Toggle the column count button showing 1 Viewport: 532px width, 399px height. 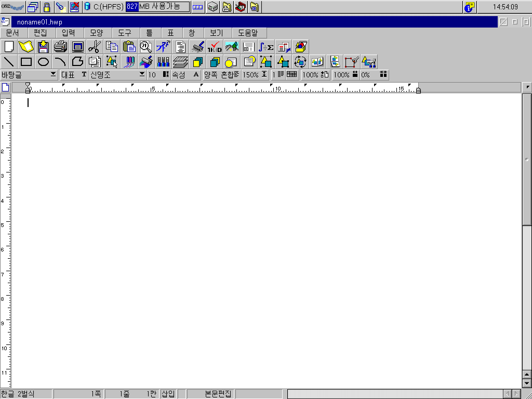pyautogui.click(x=278, y=75)
